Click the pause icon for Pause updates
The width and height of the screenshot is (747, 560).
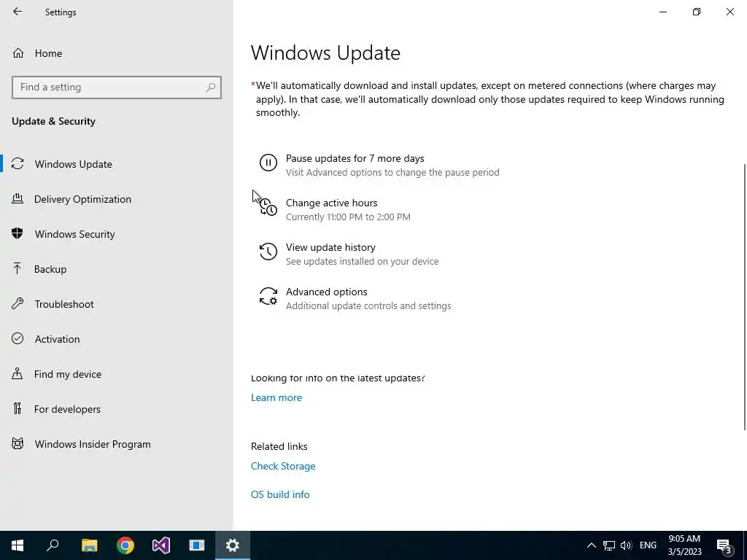point(268,163)
